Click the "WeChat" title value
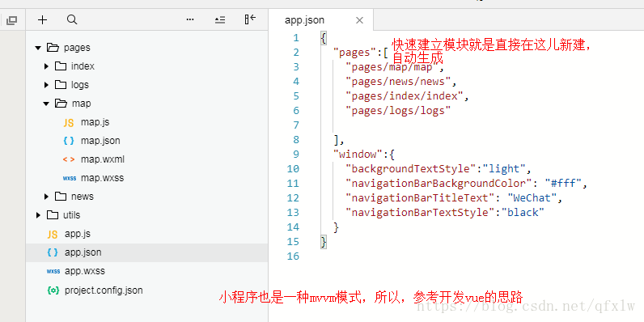Image resolution: width=644 pixels, height=322 pixels. (532, 198)
